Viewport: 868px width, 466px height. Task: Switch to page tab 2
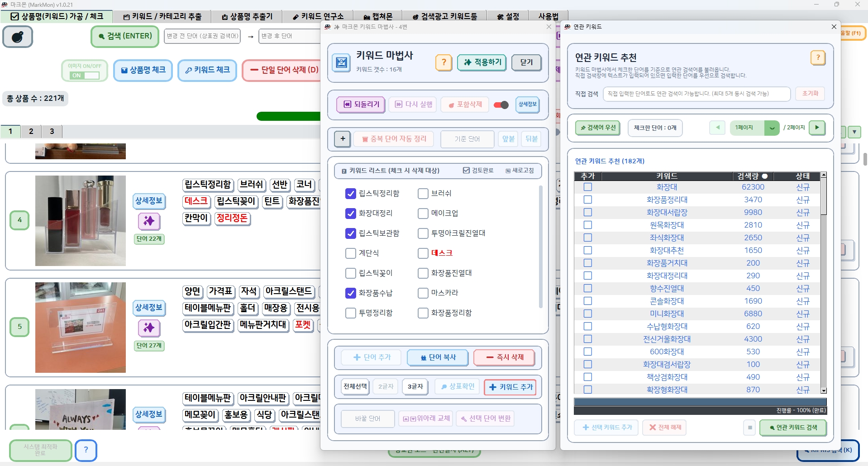coord(31,131)
